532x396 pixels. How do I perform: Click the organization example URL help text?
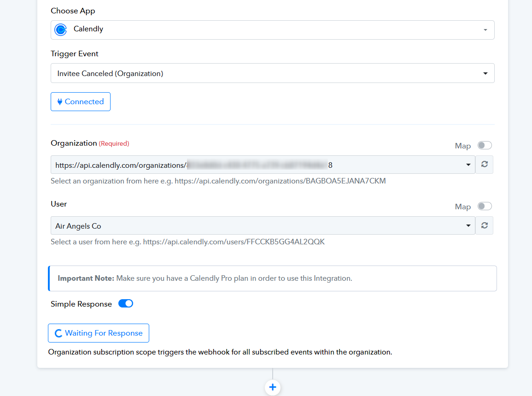coord(218,181)
